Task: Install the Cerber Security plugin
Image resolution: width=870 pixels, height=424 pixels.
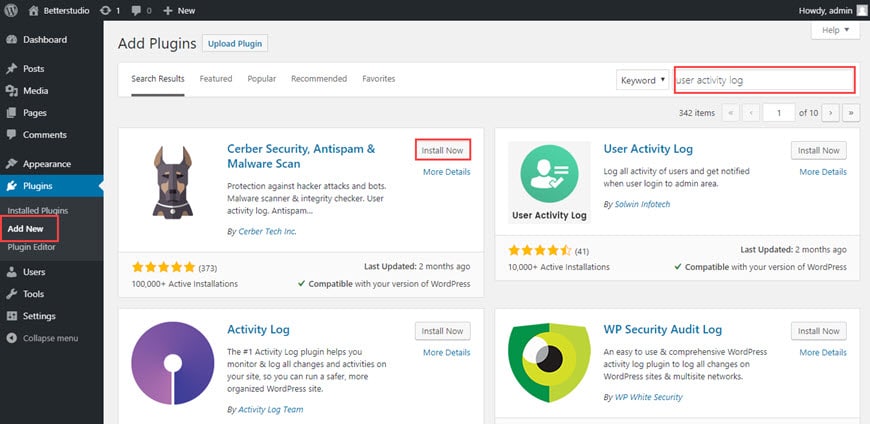Action: 442,150
